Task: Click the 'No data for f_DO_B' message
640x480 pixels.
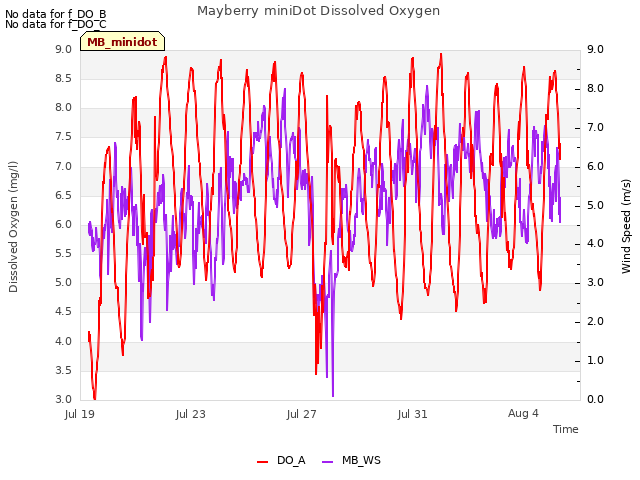Action: (56, 14)
